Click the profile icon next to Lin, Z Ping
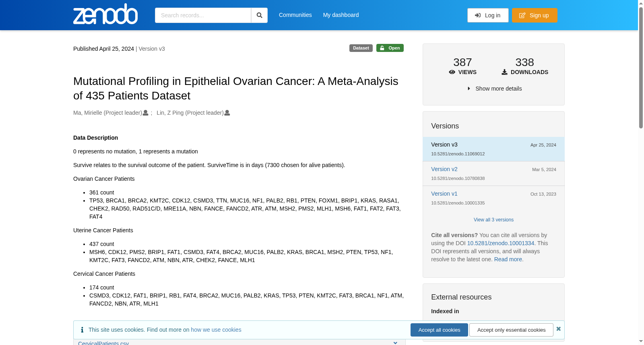644x345 pixels. point(227,113)
